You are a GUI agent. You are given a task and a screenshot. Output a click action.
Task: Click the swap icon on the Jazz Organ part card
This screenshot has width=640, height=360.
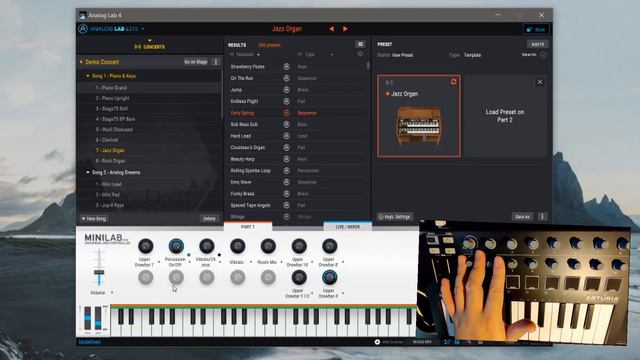(x=453, y=82)
